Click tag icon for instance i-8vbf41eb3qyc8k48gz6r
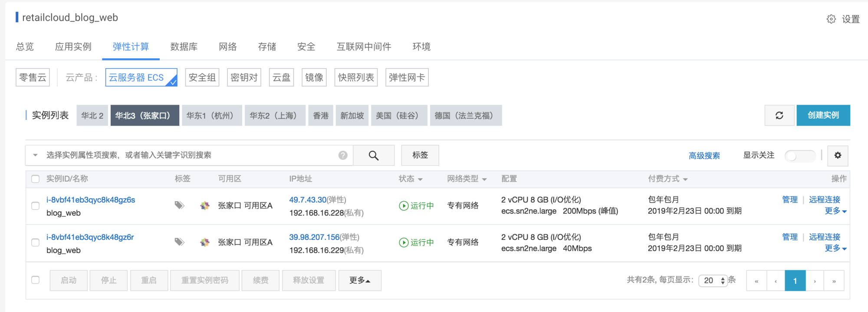This screenshot has width=868, height=312. point(179,242)
